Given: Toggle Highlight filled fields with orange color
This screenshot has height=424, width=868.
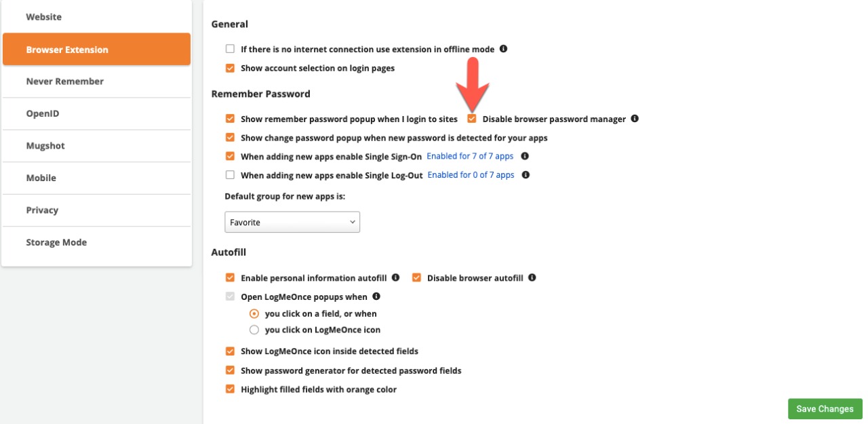Looking at the screenshot, I should click(230, 389).
